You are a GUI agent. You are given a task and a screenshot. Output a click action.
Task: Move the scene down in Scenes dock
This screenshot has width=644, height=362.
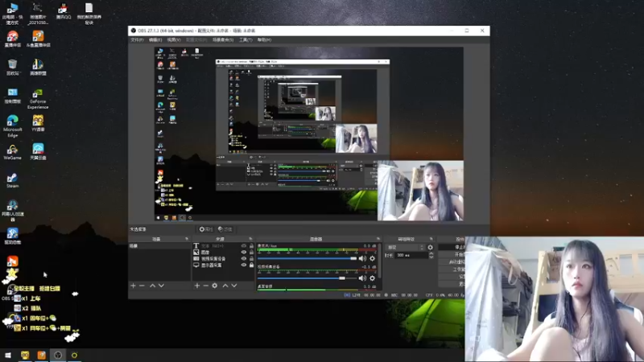(x=162, y=286)
